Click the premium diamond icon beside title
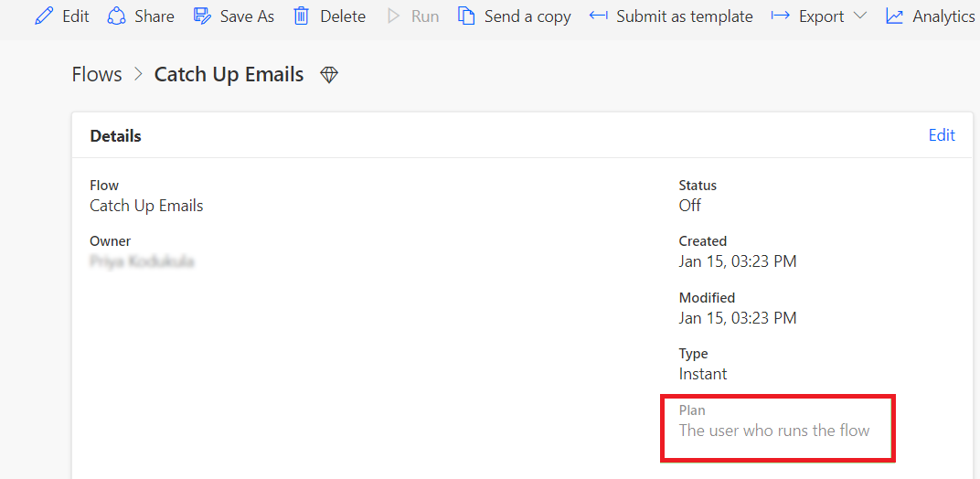Screen dimensions: 980x479 pyautogui.click(x=329, y=75)
